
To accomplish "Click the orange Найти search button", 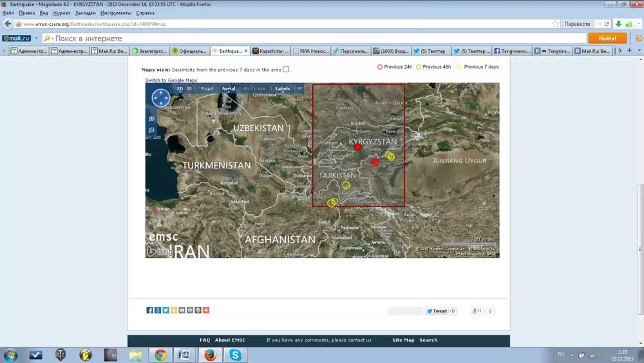I will [607, 38].
